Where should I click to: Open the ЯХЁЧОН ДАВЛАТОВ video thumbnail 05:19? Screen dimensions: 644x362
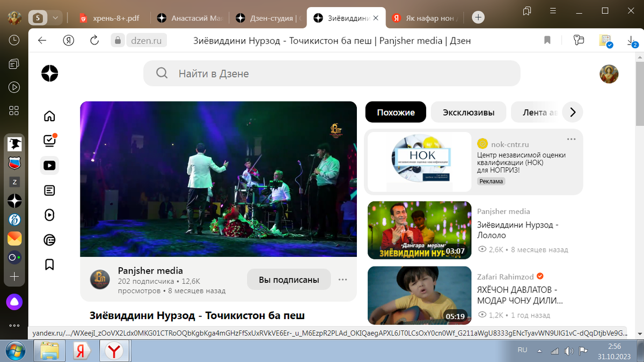(420, 295)
